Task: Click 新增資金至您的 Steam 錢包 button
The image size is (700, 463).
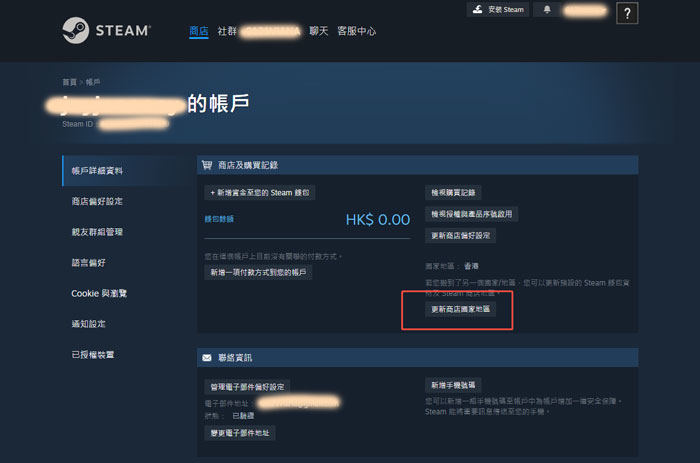Action: 260,192
